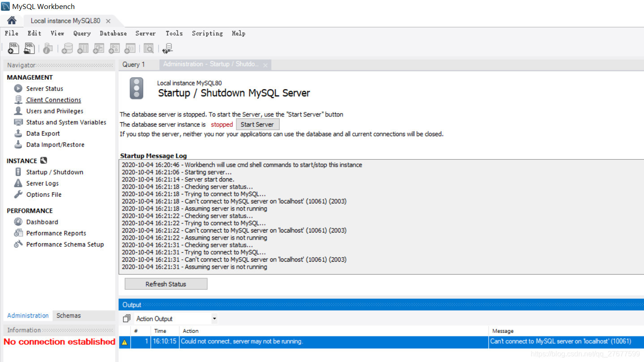Open the Tools menu
This screenshot has height=362, width=644.
(x=174, y=33)
